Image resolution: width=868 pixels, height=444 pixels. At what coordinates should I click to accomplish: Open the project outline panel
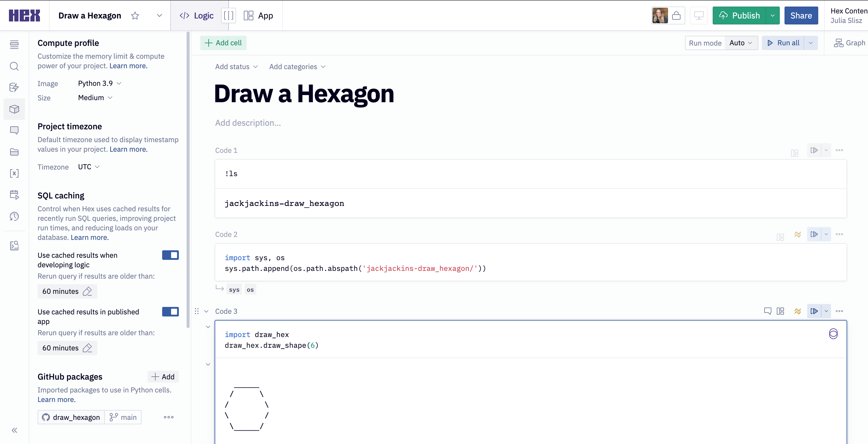click(15, 44)
